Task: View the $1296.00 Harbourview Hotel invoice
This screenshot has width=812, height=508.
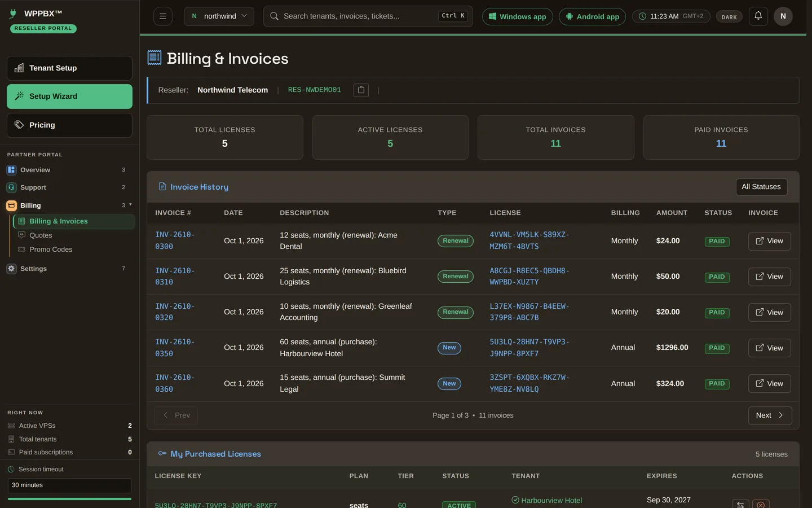Action: pos(769,348)
